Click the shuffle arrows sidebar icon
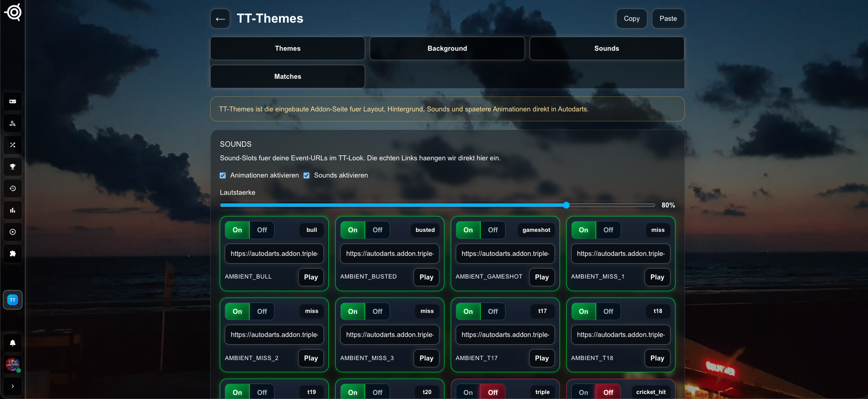The width and height of the screenshot is (868, 399). [13, 145]
